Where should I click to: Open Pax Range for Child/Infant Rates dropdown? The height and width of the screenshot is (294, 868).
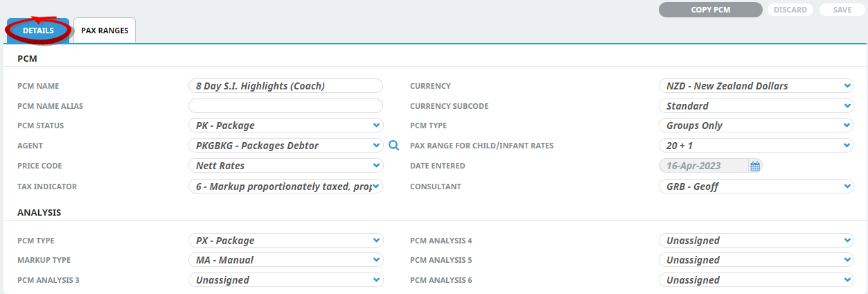[x=756, y=146]
